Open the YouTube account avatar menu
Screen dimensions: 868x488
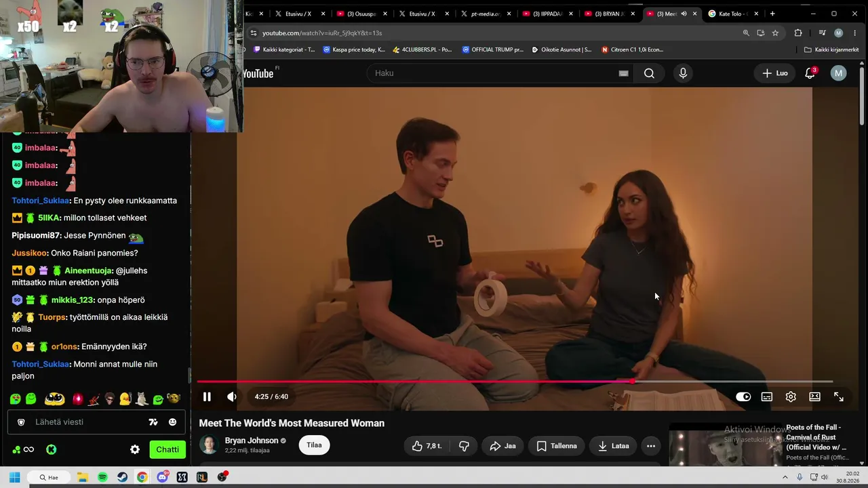click(x=839, y=73)
